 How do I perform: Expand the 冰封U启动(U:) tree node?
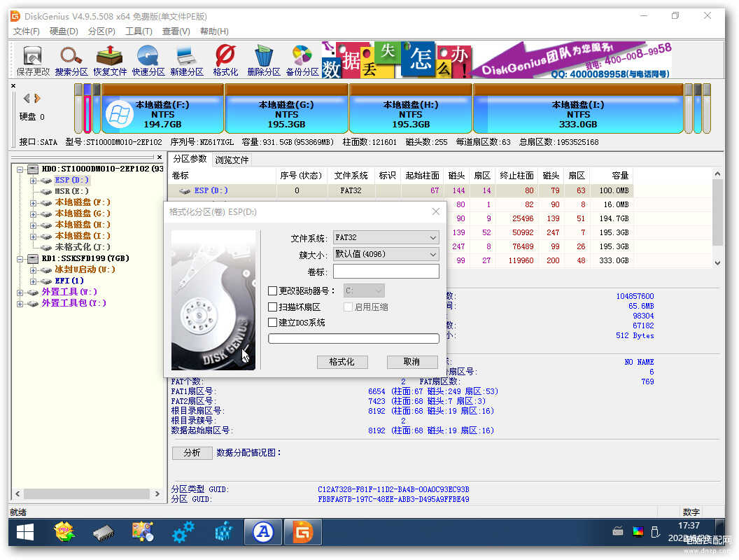pos(33,270)
